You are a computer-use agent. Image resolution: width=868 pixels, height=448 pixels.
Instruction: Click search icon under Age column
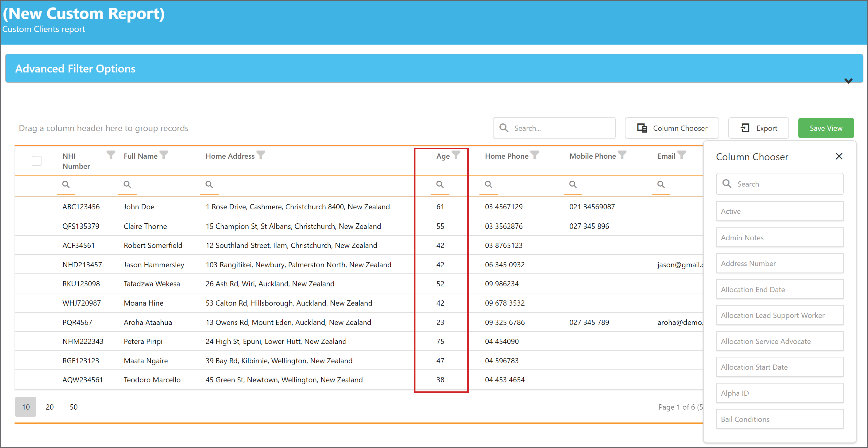(440, 185)
